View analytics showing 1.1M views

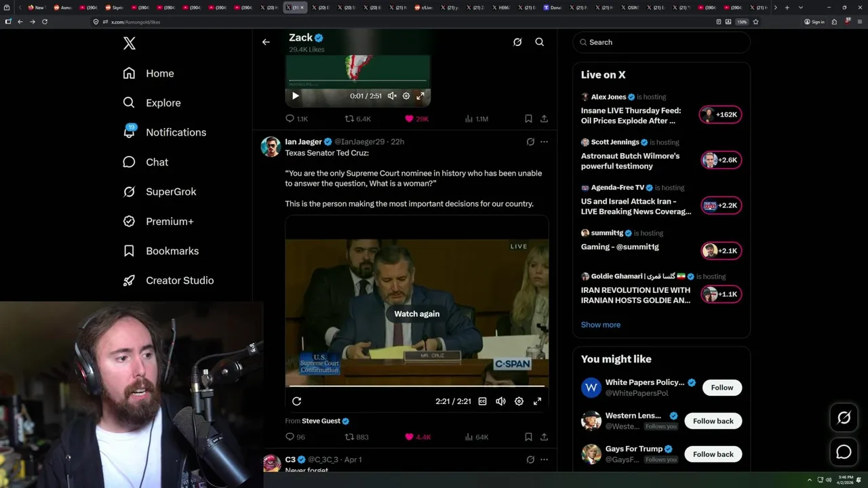(477, 119)
